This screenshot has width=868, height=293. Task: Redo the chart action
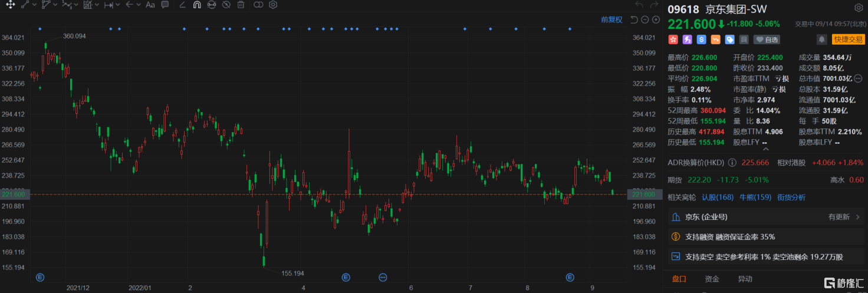[x=655, y=5]
